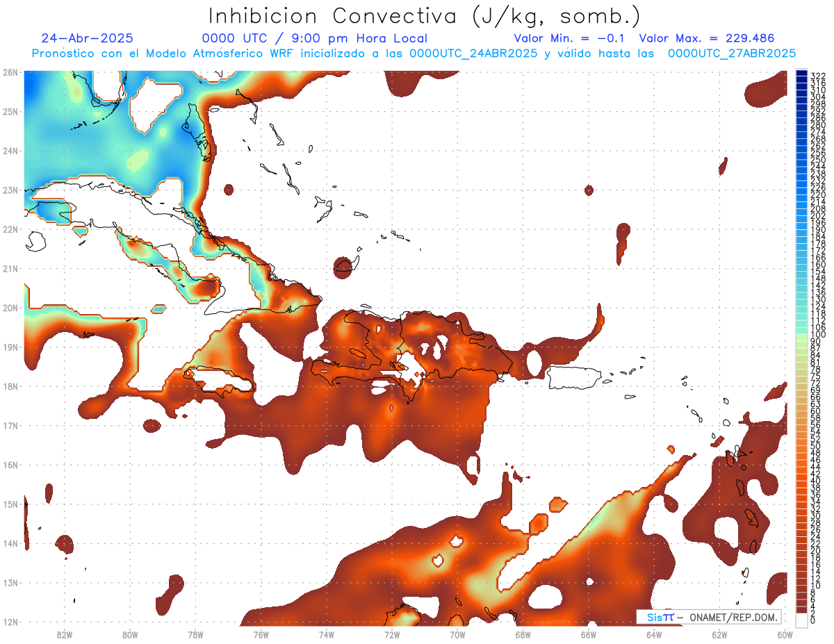Click the "64W" longitude label

tap(654, 634)
